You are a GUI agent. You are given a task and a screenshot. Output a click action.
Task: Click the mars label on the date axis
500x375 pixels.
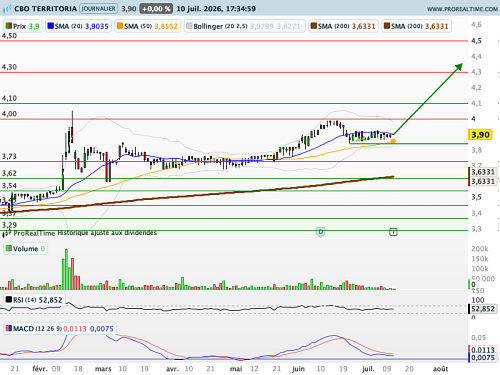pyautogui.click(x=103, y=369)
